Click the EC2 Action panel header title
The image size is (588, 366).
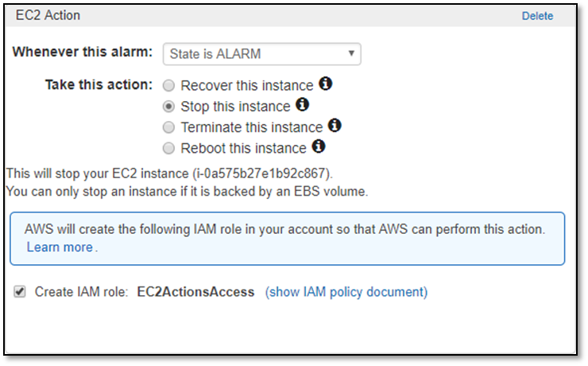48,15
